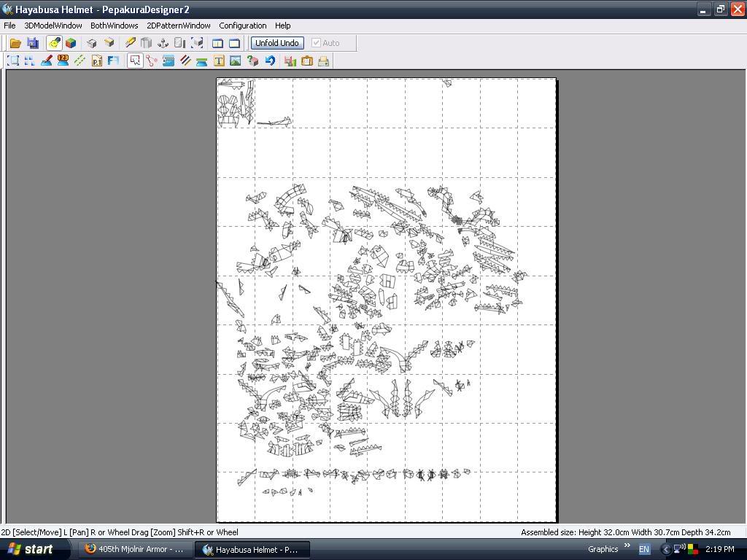747x560 pixels.
Task: Switch to the split two-pane window layout
Action: click(x=217, y=43)
